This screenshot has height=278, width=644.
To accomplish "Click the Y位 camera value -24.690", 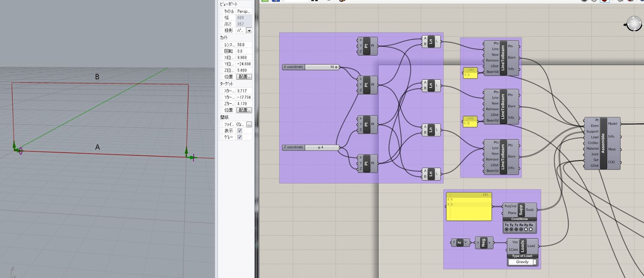I will (244, 64).
